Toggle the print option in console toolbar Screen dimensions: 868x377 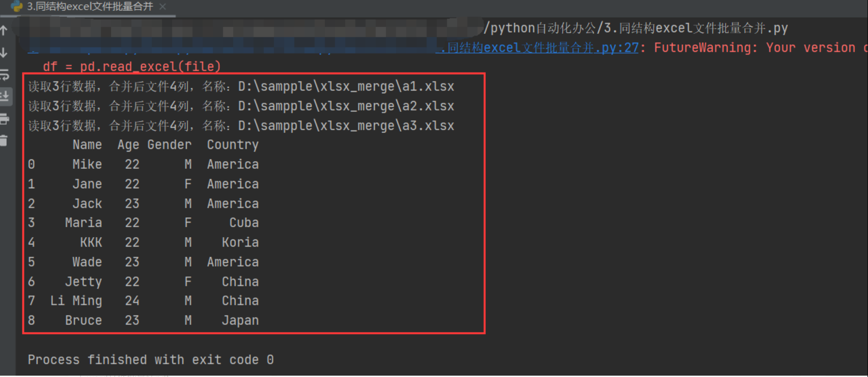[5, 120]
